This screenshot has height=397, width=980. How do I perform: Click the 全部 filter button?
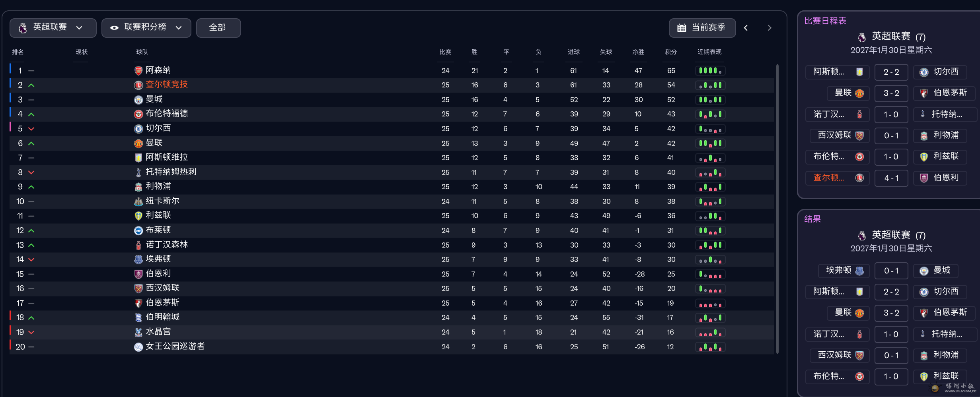pyautogui.click(x=218, y=28)
